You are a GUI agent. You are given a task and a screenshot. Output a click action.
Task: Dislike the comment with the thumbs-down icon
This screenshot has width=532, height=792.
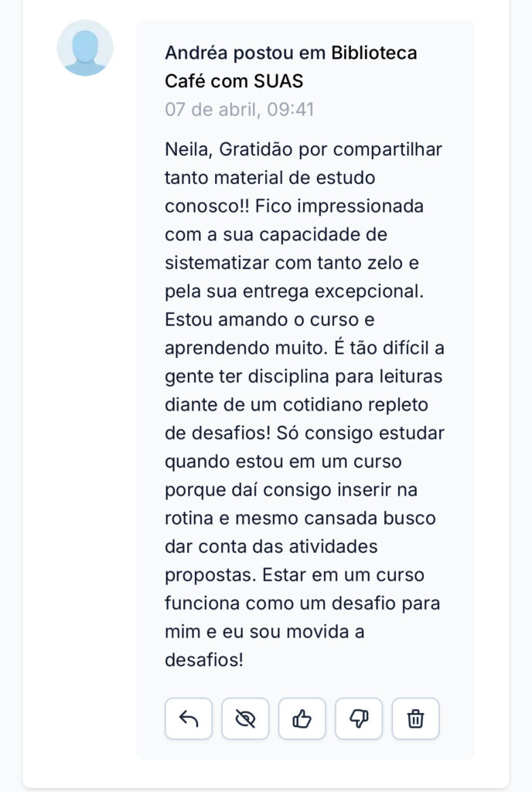tap(359, 719)
